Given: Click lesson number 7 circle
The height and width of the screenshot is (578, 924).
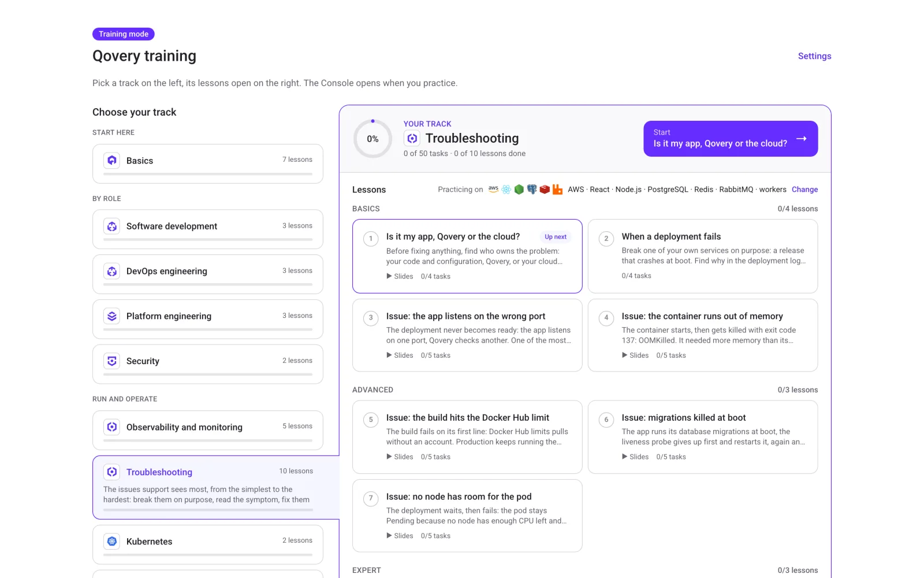Looking at the screenshot, I should coord(371,498).
